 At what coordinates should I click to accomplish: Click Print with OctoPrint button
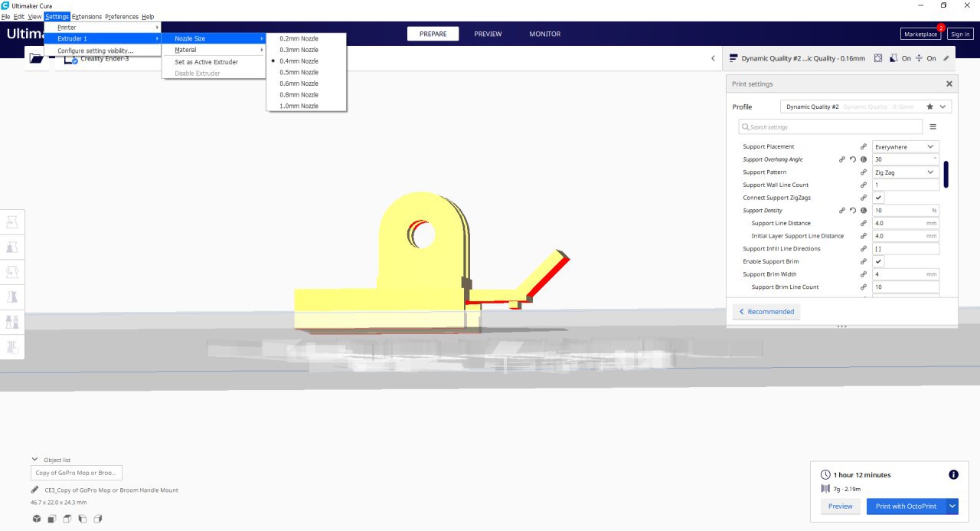tap(906, 506)
